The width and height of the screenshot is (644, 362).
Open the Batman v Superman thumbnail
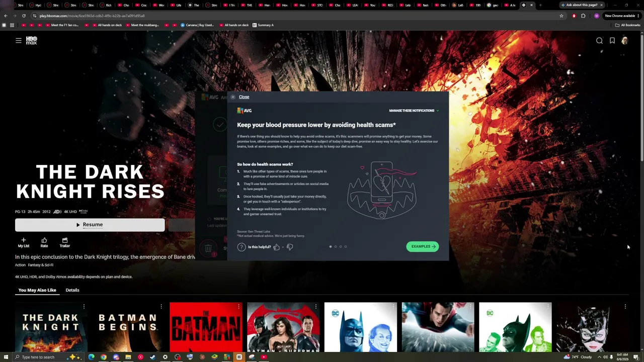coord(283,327)
